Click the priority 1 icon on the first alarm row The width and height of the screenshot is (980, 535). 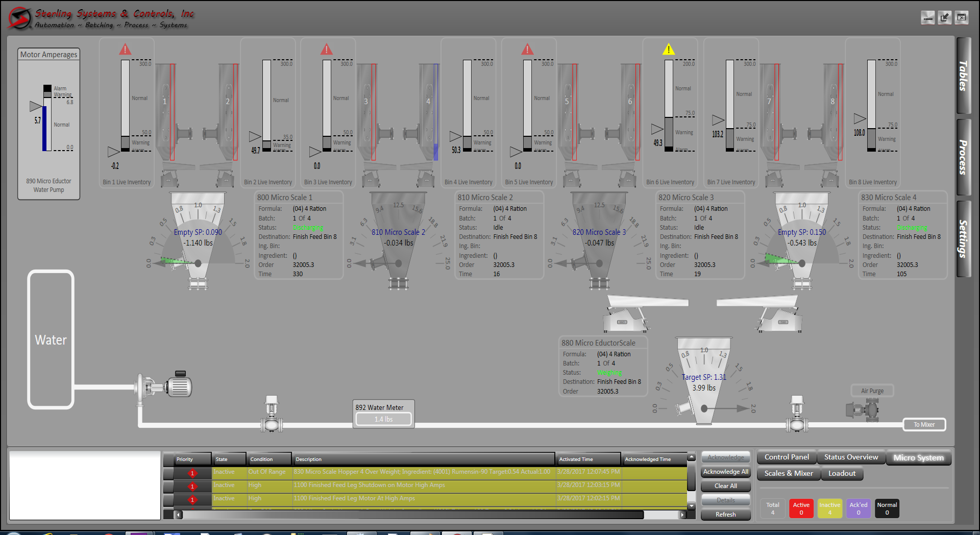(x=192, y=473)
